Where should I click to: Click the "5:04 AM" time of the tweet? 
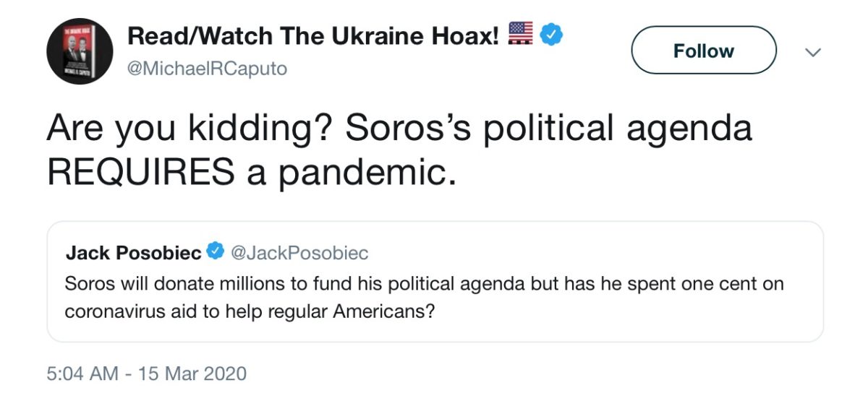pyautogui.click(x=82, y=374)
